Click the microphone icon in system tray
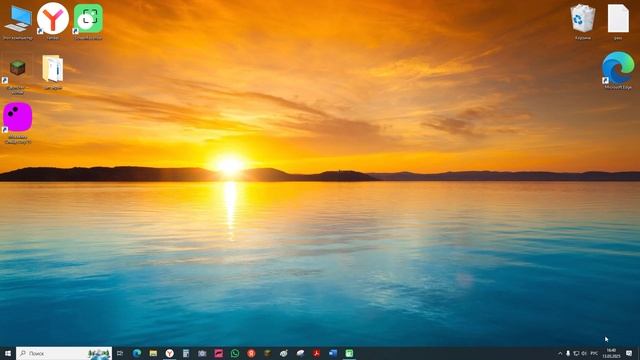Screen dimensions: 640x360 (x=568, y=353)
